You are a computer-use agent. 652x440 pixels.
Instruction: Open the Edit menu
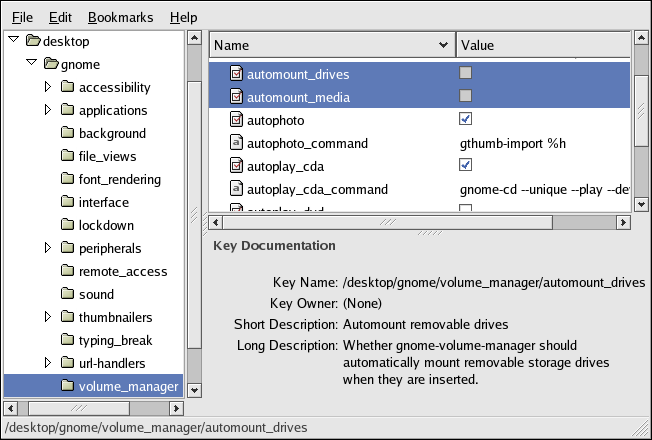(60, 18)
